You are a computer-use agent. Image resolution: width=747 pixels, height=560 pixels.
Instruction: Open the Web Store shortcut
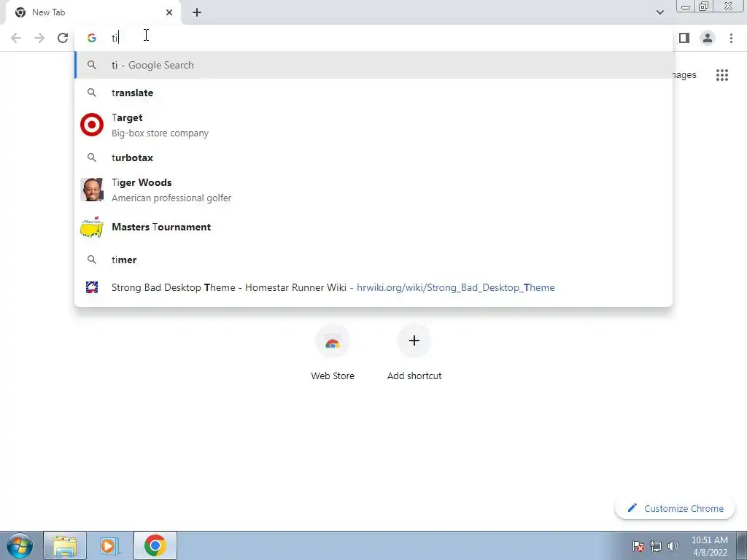point(333,353)
